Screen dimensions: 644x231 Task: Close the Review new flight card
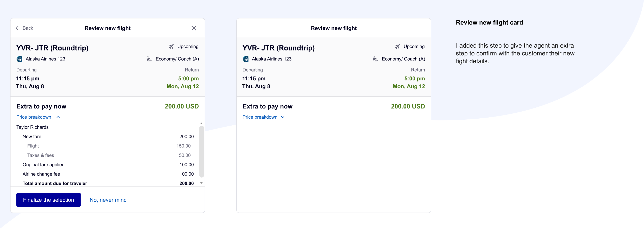pyautogui.click(x=194, y=28)
